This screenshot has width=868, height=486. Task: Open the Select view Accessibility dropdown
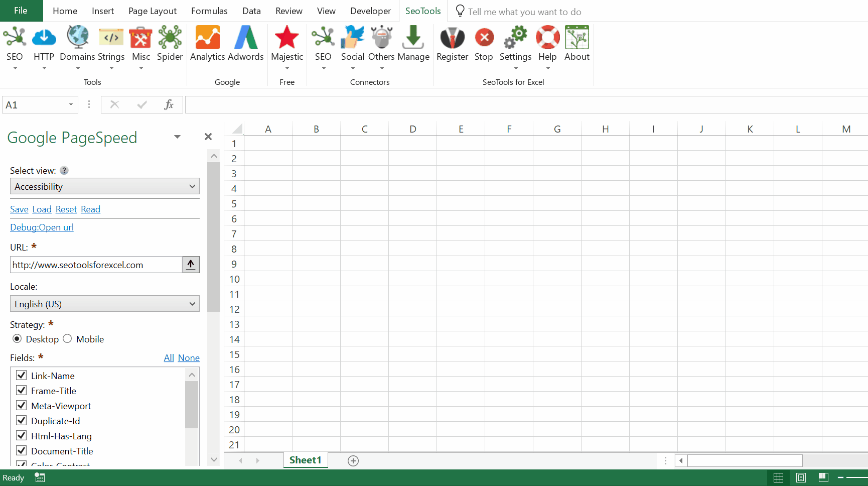tap(105, 186)
